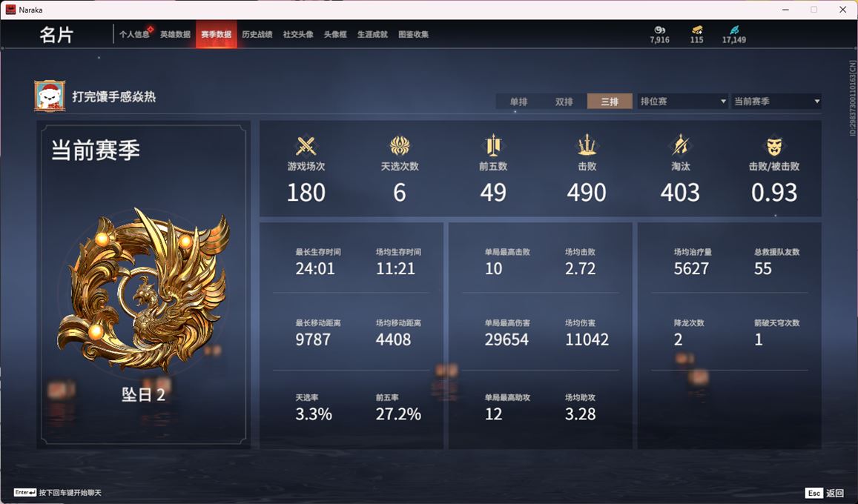Image resolution: width=858 pixels, height=504 pixels.
Task: Switch to the 历史战绩 tab
Action: (257, 34)
